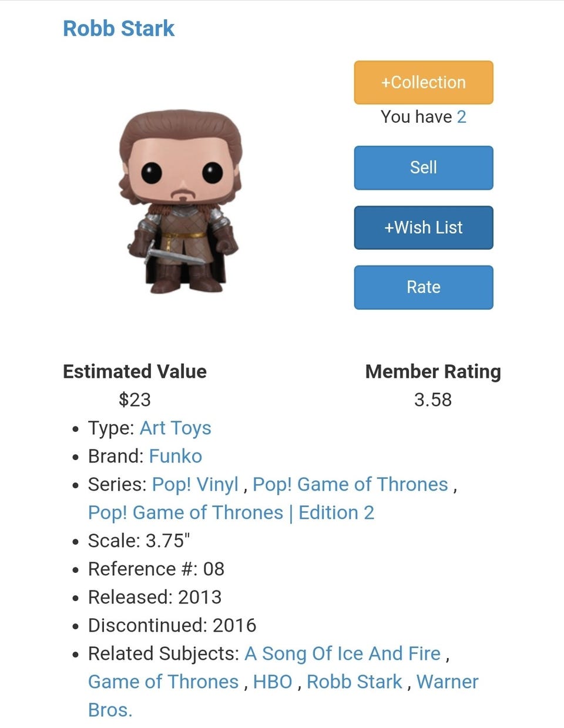Open Pop! Game of Thrones | Edition 2 link
The width and height of the screenshot is (564, 728).
tap(231, 512)
